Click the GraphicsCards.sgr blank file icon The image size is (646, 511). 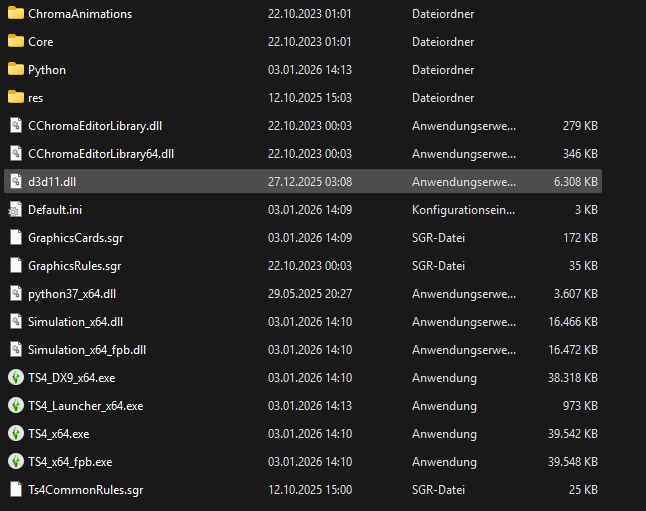pos(16,237)
